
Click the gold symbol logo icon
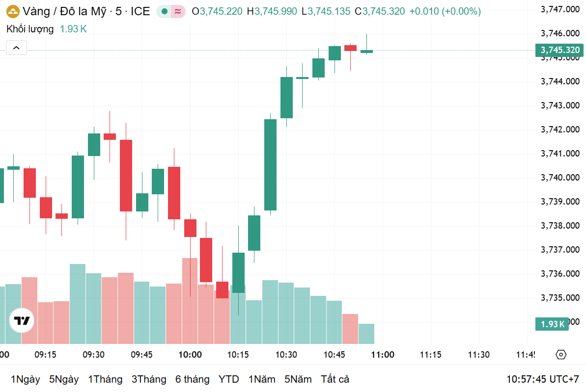(13, 12)
